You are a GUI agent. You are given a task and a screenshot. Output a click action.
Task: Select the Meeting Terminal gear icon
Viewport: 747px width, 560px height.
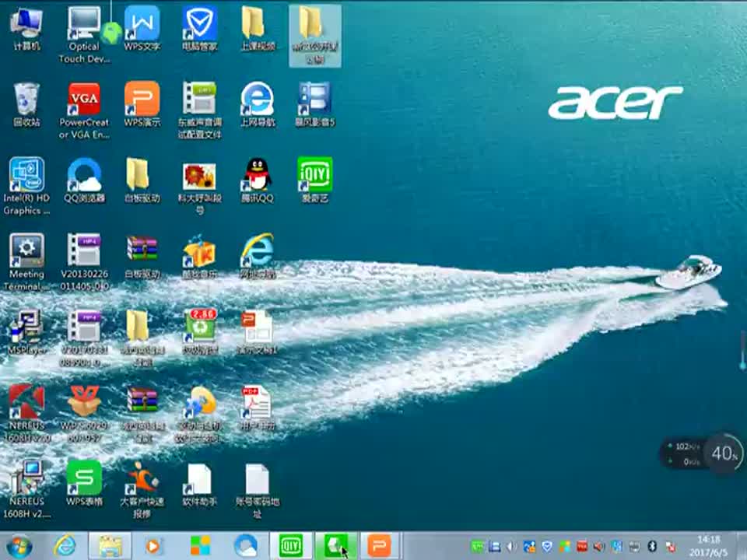[x=26, y=251]
